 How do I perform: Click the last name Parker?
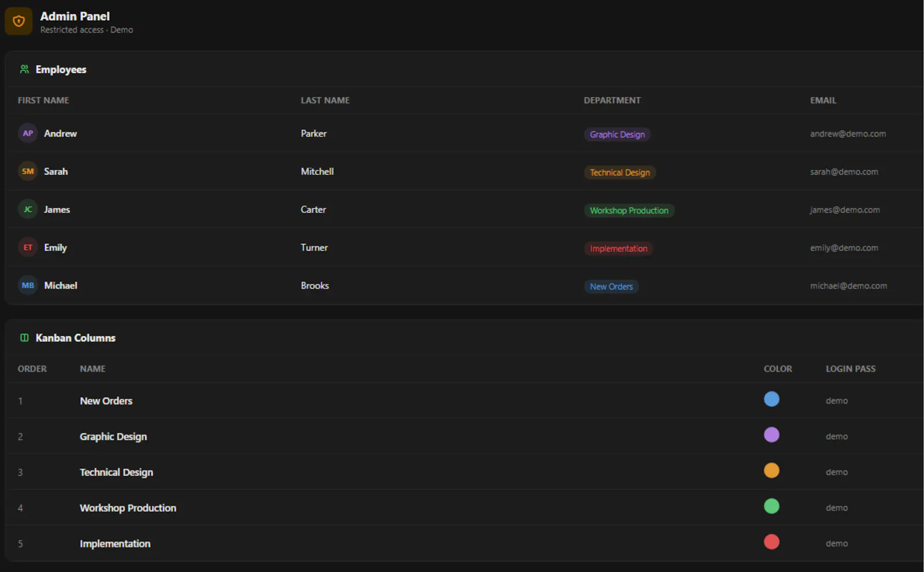pyautogui.click(x=314, y=133)
